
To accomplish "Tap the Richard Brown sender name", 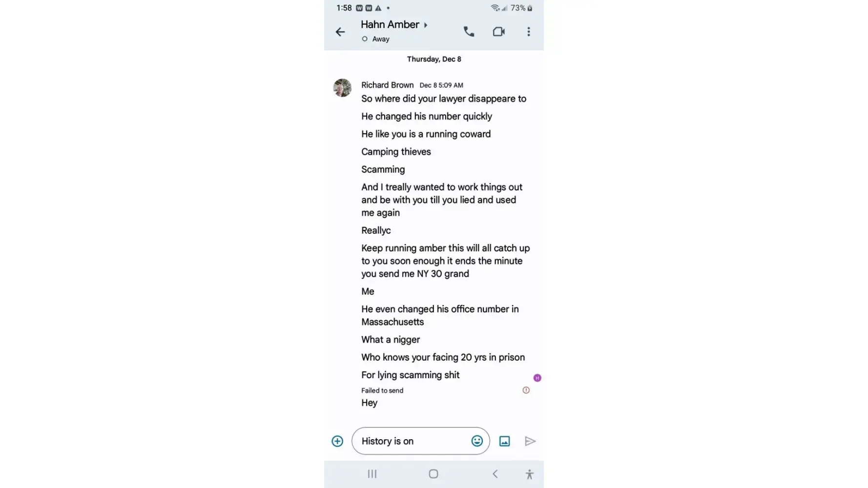I will click(x=387, y=85).
